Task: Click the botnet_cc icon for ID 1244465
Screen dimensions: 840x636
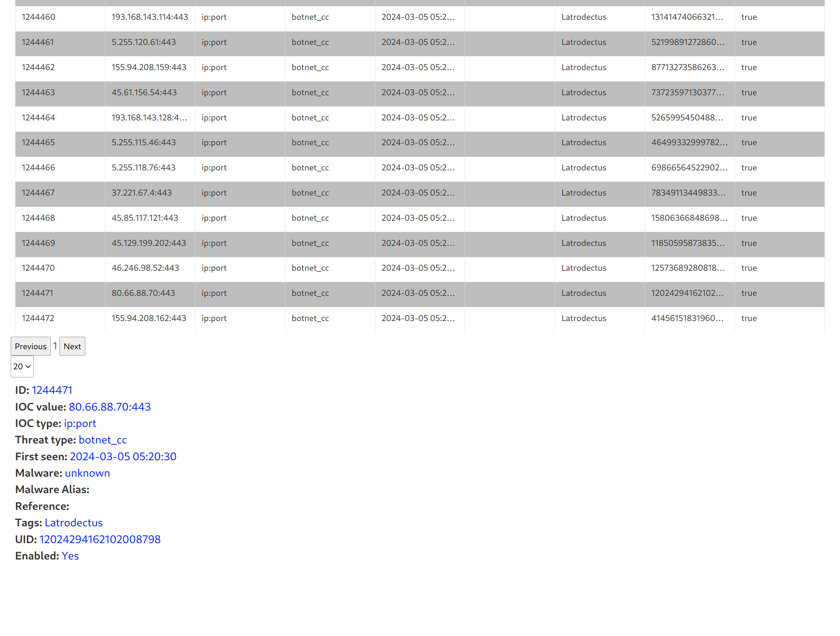Action: [x=310, y=142]
